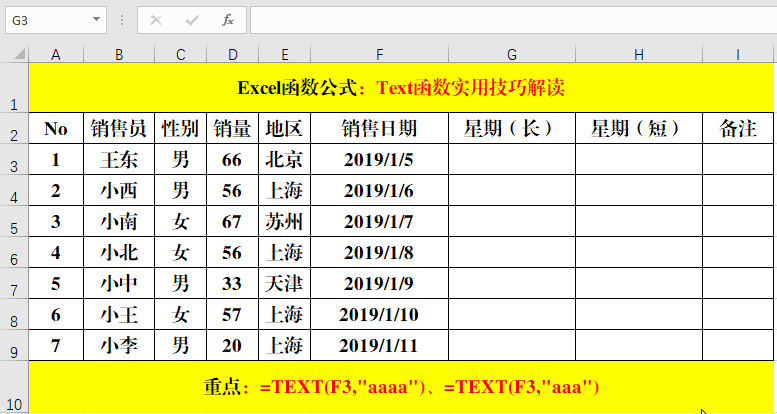Click the '星期（长）' header cell

pyautogui.click(x=512, y=128)
